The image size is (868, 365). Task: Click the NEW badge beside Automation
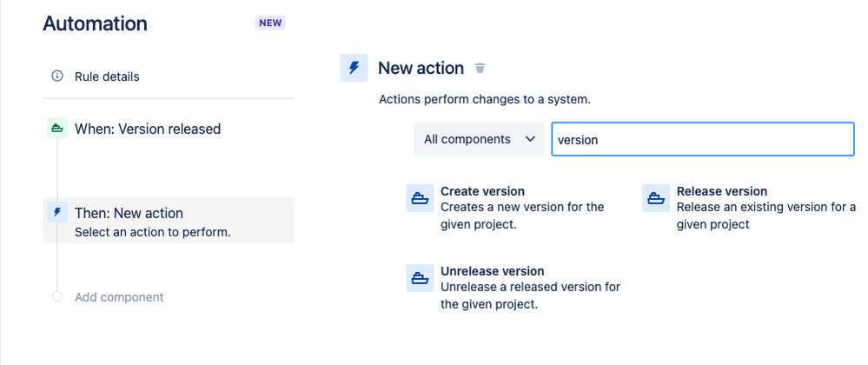click(x=270, y=23)
